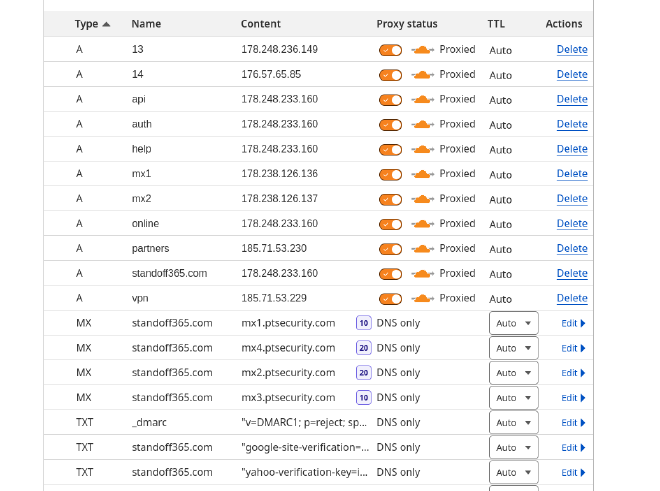Click the Content column header

click(261, 24)
